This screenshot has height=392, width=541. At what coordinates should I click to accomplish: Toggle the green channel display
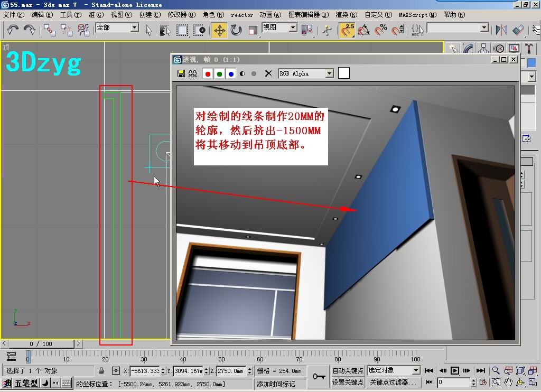[219, 74]
